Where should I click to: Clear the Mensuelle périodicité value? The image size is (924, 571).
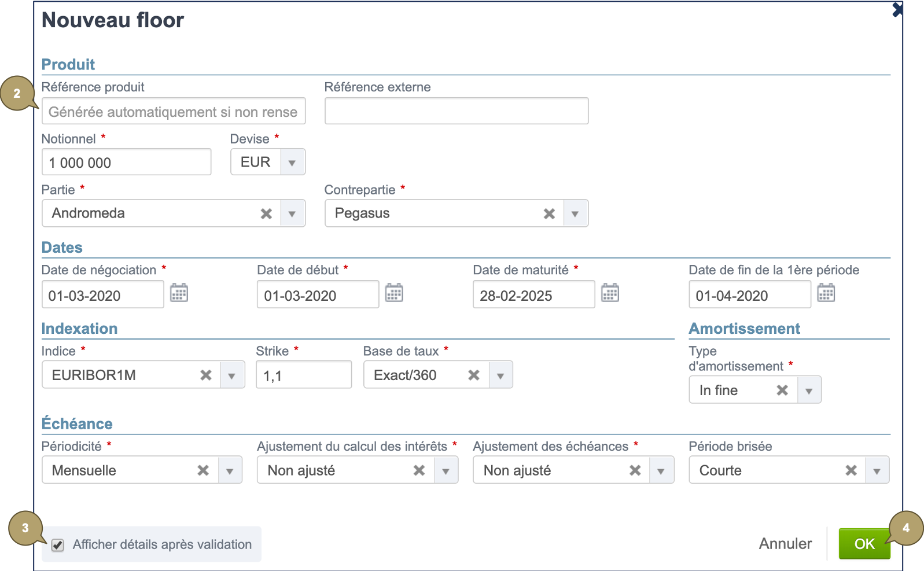(x=203, y=470)
